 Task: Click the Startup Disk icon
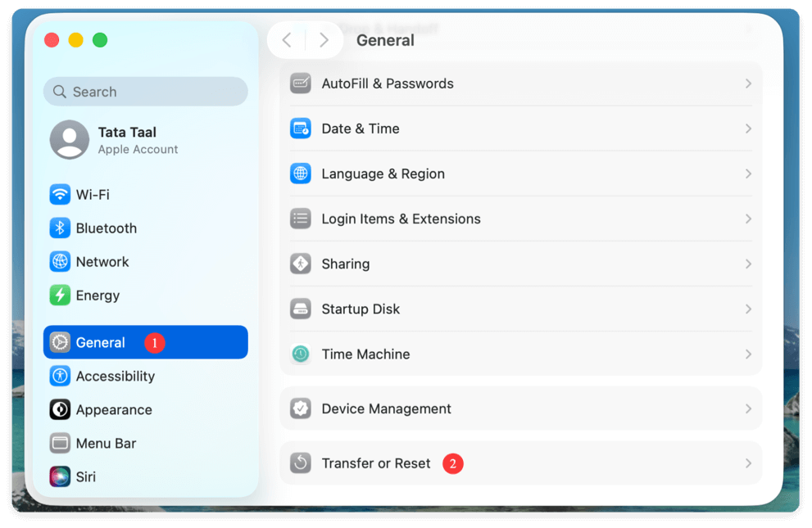(300, 309)
